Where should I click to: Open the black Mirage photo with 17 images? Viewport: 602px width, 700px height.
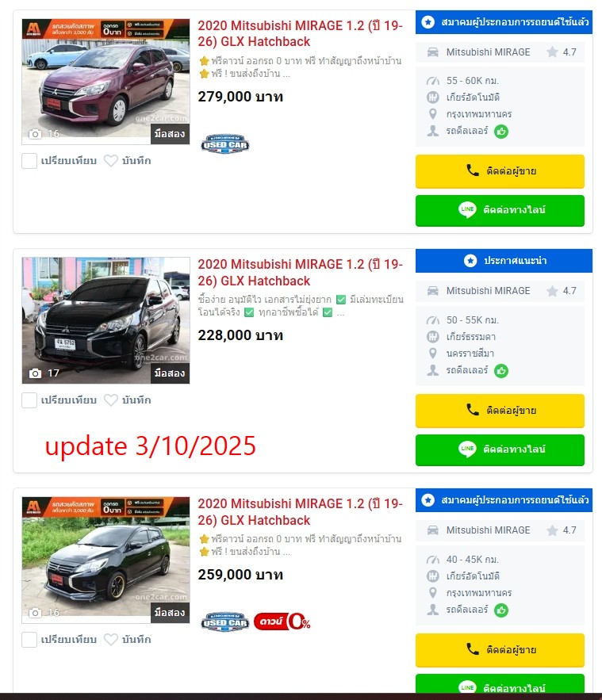coord(105,320)
